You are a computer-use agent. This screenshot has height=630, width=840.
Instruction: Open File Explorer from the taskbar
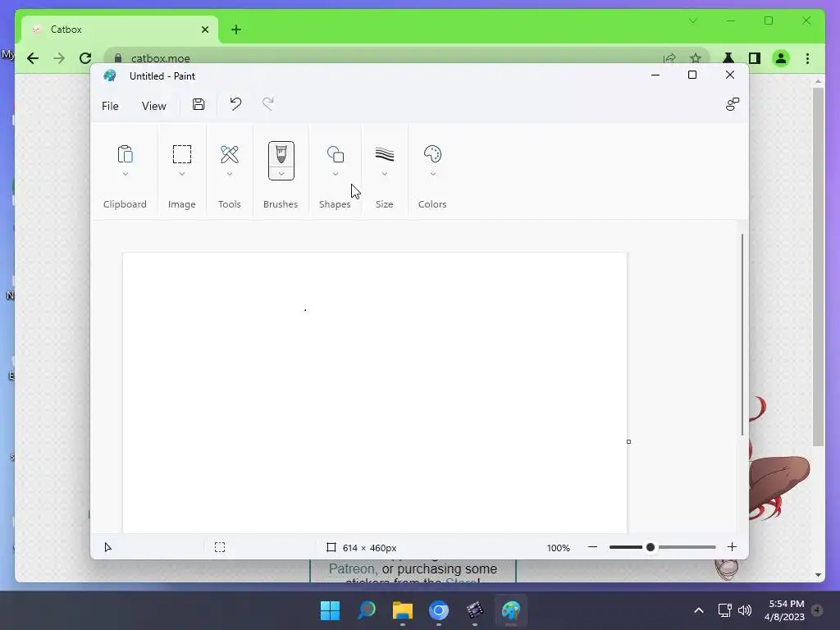click(402, 610)
